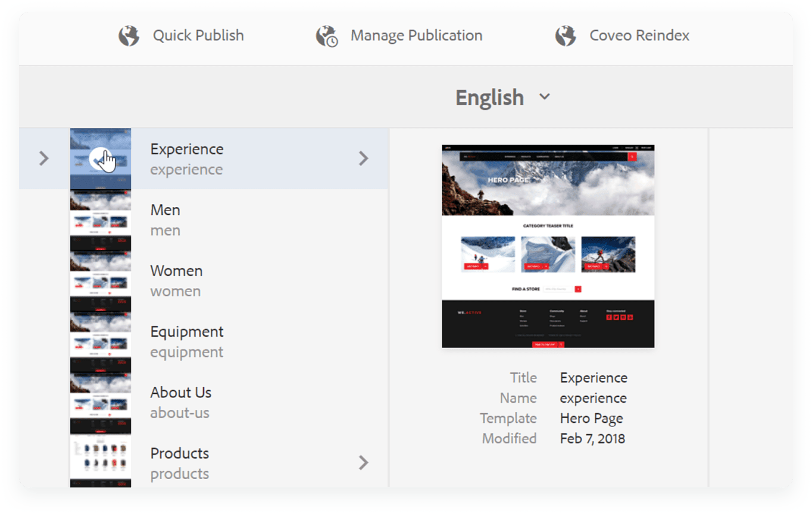Open the Women page row

(204, 280)
